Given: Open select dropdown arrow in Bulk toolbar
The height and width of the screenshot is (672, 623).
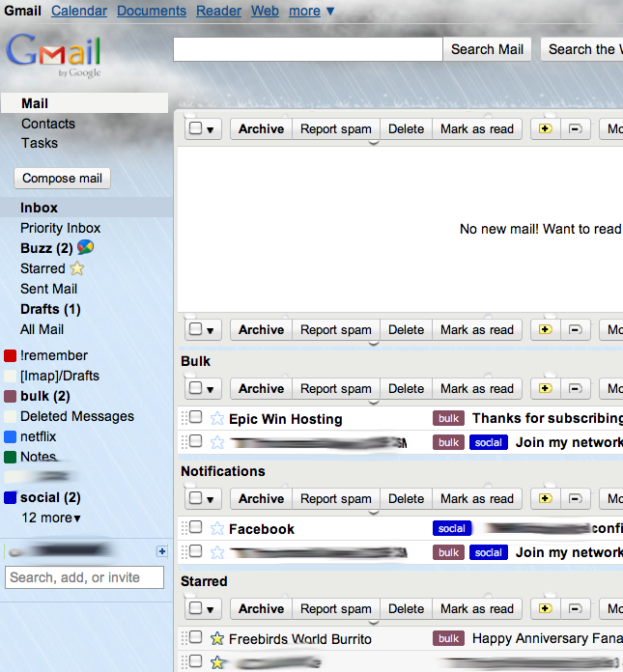Looking at the screenshot, I should (x=211, y=389).
